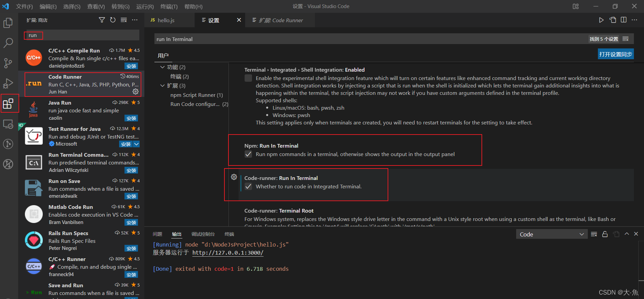The width and height of the screenshot is (644, 299).
Task: Select npm Script Runner (1) entry
Action: [196, 95]
